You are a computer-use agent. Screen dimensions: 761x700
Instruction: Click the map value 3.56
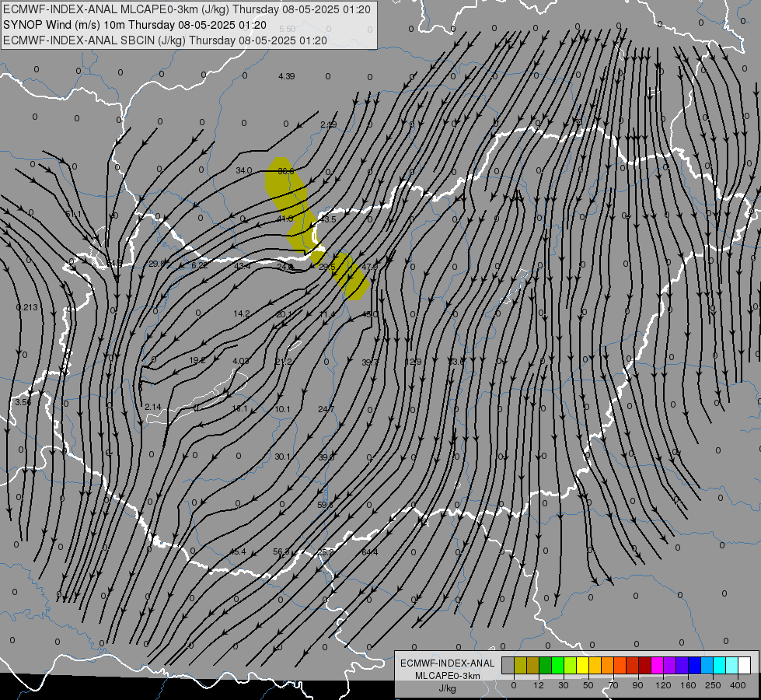click(23, 402)
